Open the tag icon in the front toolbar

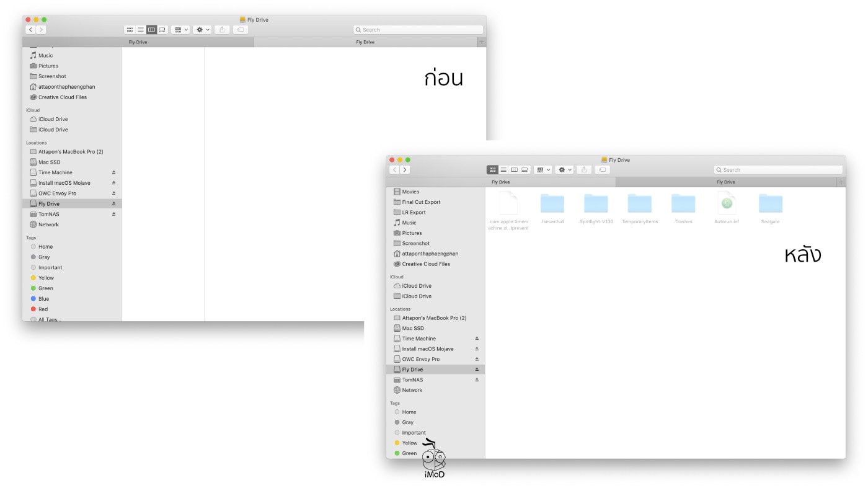(601, 169)
